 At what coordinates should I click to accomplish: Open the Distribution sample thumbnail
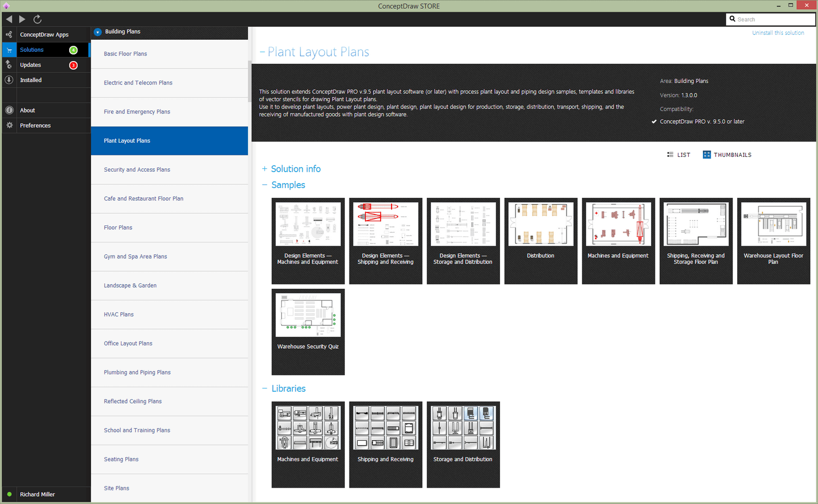(x=541, y=241)
